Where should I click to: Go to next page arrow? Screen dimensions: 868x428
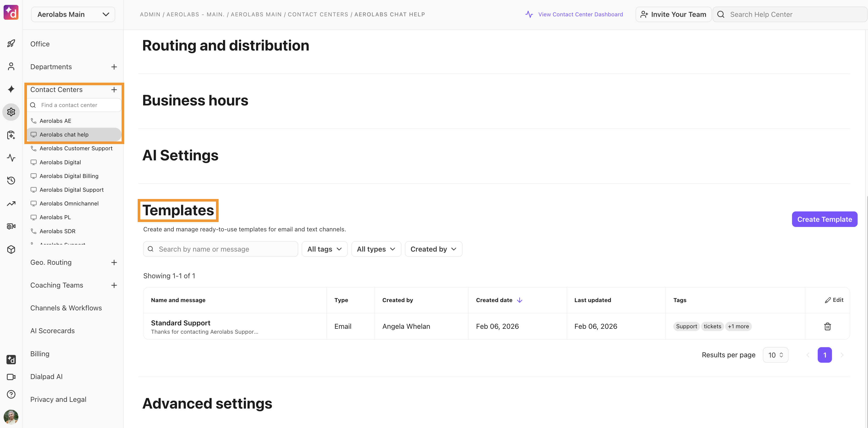point(842,355)
